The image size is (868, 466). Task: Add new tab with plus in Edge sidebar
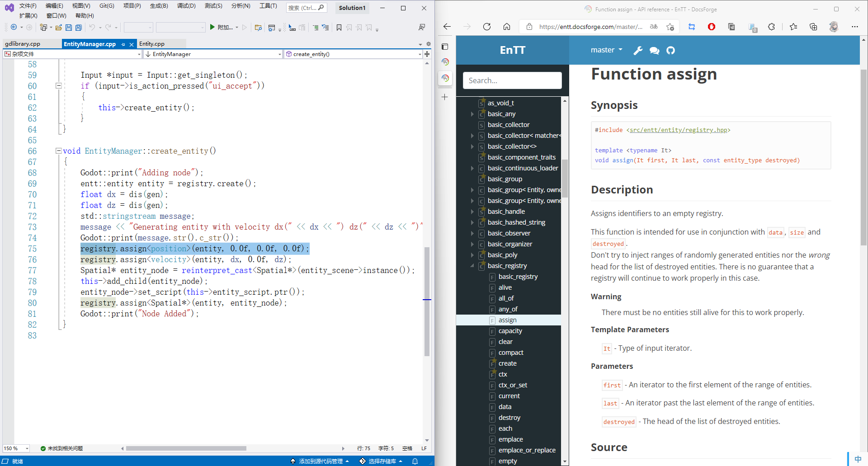coord(445,97)
